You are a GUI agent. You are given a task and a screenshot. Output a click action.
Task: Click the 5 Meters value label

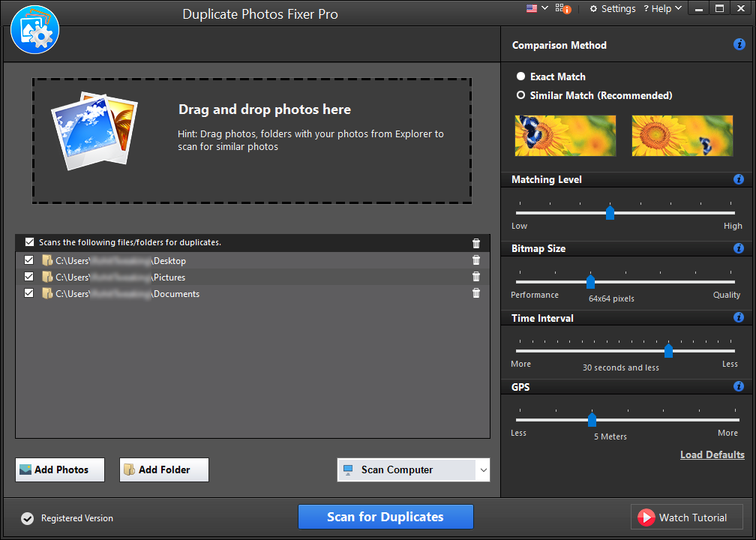[610, 436]
